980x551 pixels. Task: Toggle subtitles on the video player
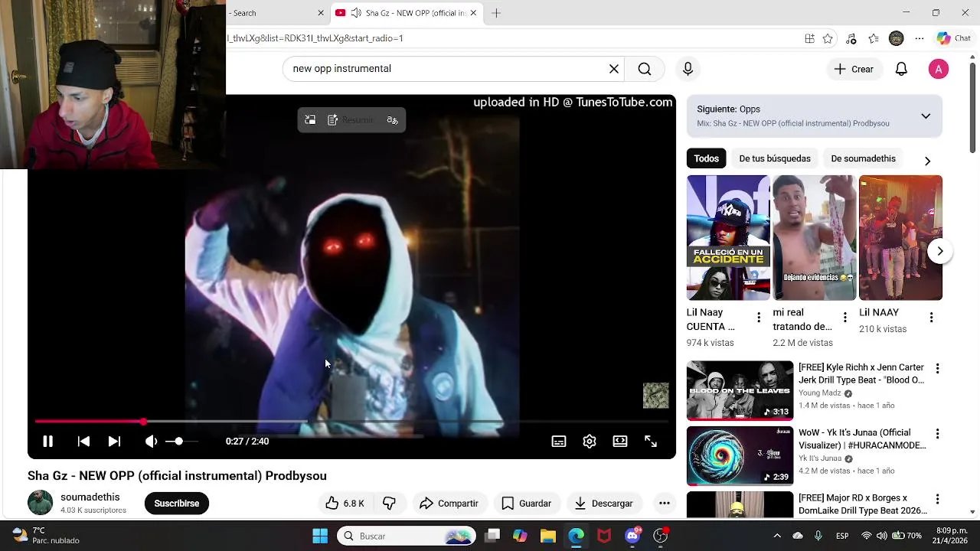[x=559, y=442]
